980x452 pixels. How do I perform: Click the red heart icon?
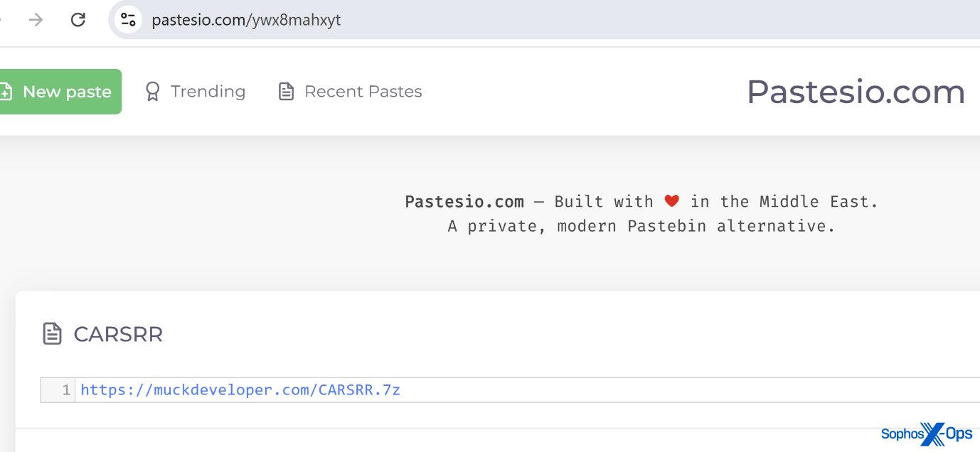[671, 202]
